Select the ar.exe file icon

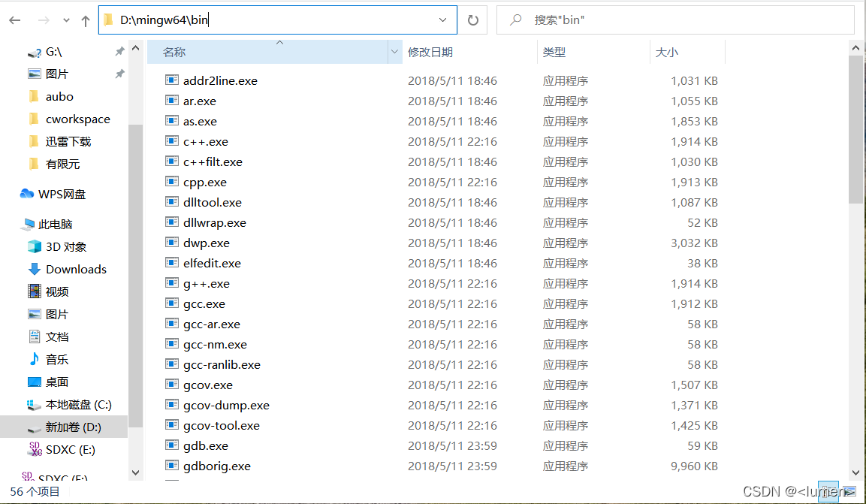(172, 101)
